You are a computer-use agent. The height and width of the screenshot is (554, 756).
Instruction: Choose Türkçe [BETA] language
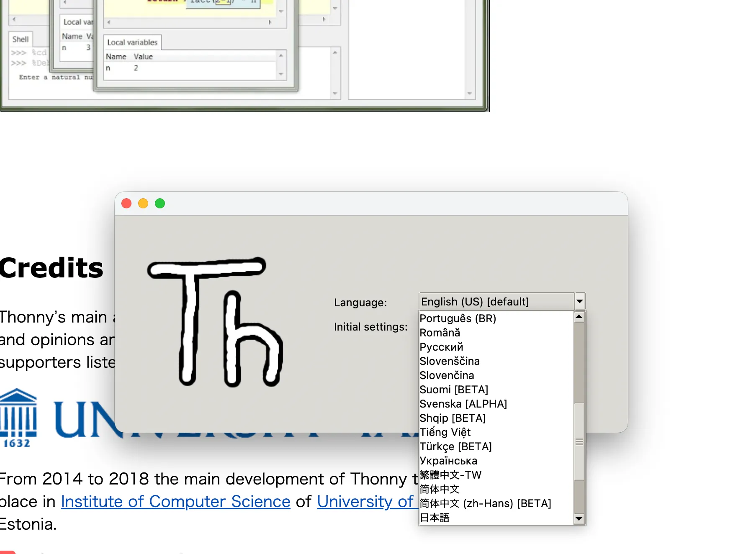[x=455, y=447]
